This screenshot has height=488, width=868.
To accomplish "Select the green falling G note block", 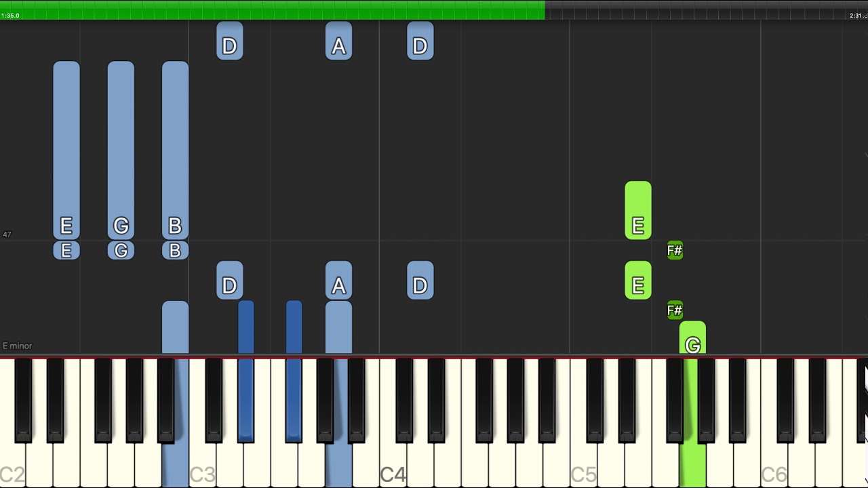I will pos(692,338).
